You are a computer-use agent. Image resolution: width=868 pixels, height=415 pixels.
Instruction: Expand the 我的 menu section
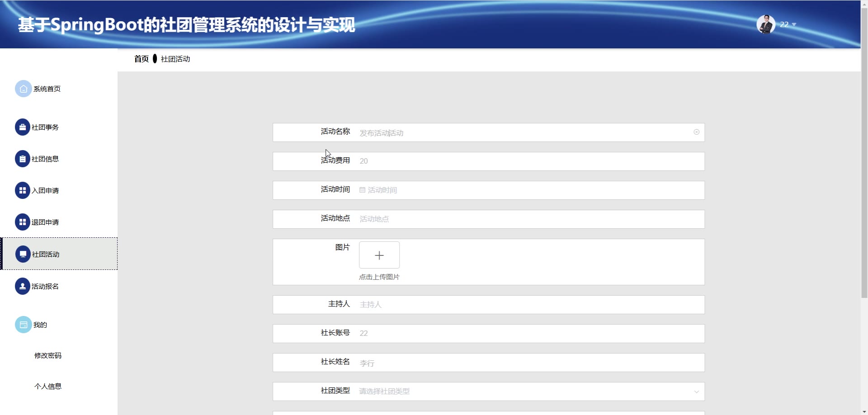59,325
